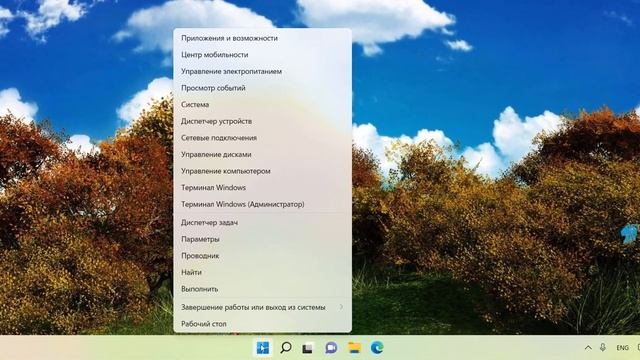This screenshot has width=640, height=360.
Task: Select "Управление дисками"
Action: (x=262, y=155)
